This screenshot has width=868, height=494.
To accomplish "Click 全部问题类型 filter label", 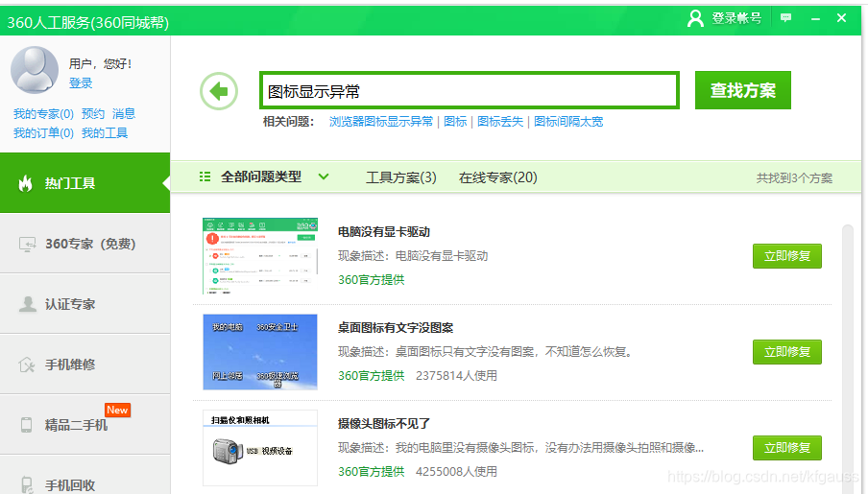I will tap(261, 177).
